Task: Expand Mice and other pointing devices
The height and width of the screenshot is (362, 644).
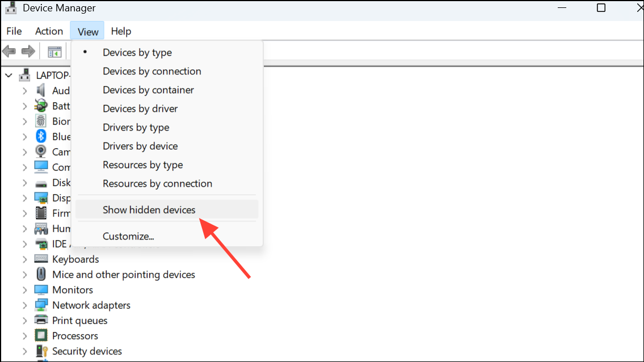Action: (x=25, y=274)
